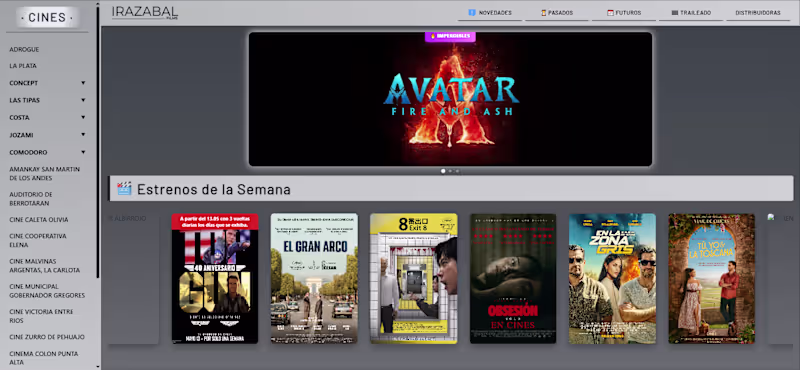Open the Avatar Fire and Ash banner

point(450,99)
